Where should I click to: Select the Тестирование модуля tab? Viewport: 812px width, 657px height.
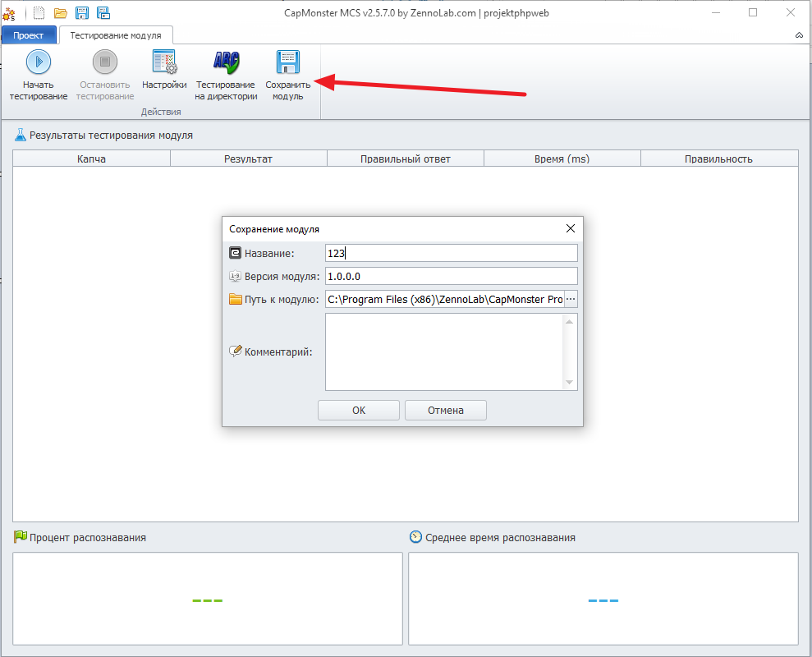click(116, 35)
